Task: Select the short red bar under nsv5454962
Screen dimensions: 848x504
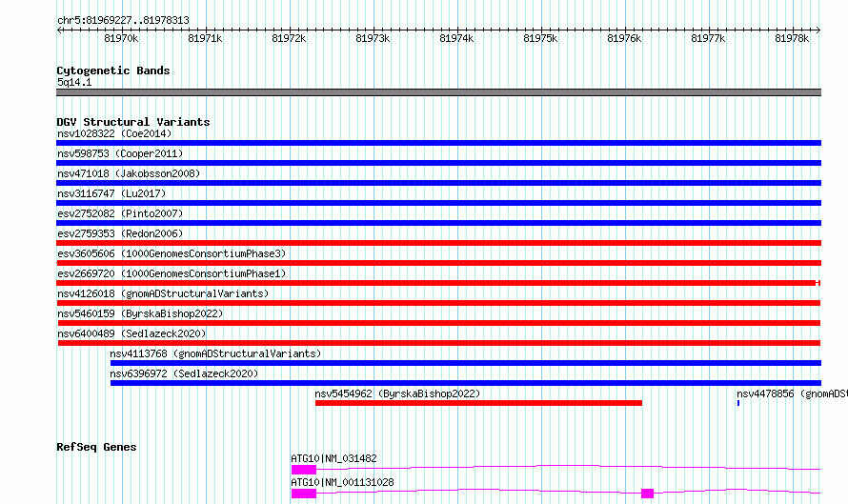Action: pos(478,403)
